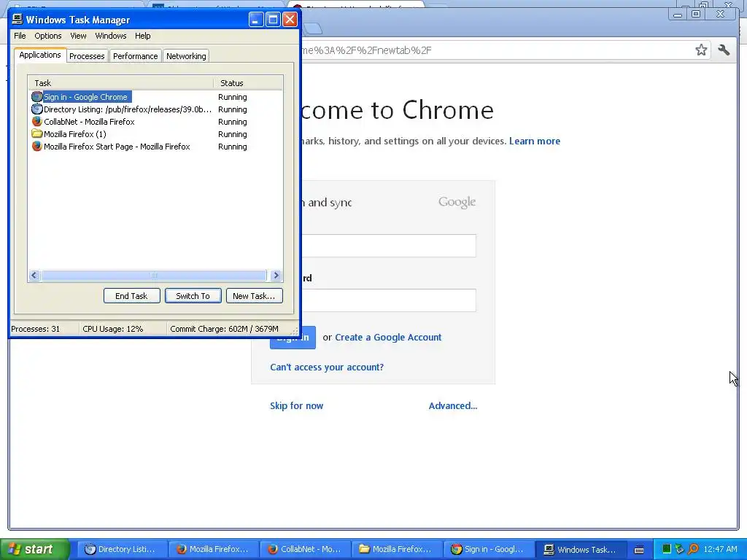Activate CollabNet taskbar button

306,549
